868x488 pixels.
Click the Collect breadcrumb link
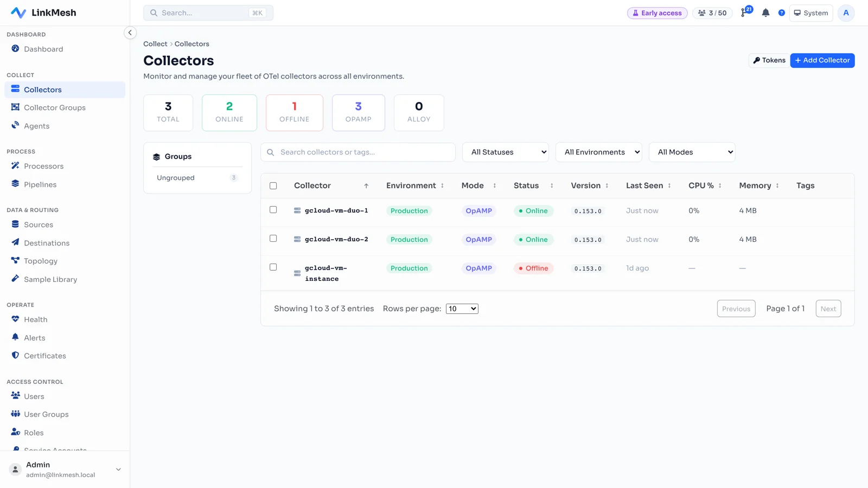coord(155,44)
